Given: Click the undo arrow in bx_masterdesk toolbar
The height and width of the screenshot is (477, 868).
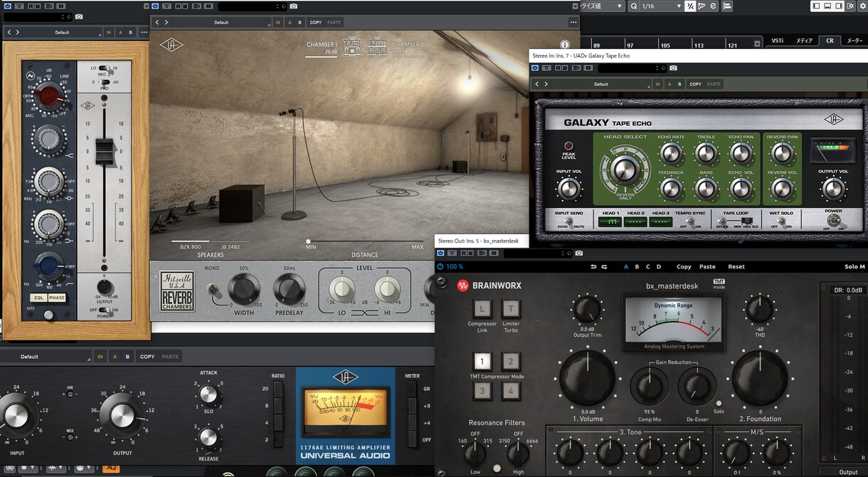Looking at the screenshot, I should [x=593, y=267].
